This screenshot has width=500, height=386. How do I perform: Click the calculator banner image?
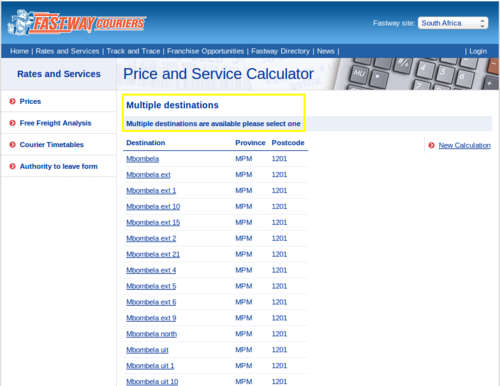(x=413, y=74)
